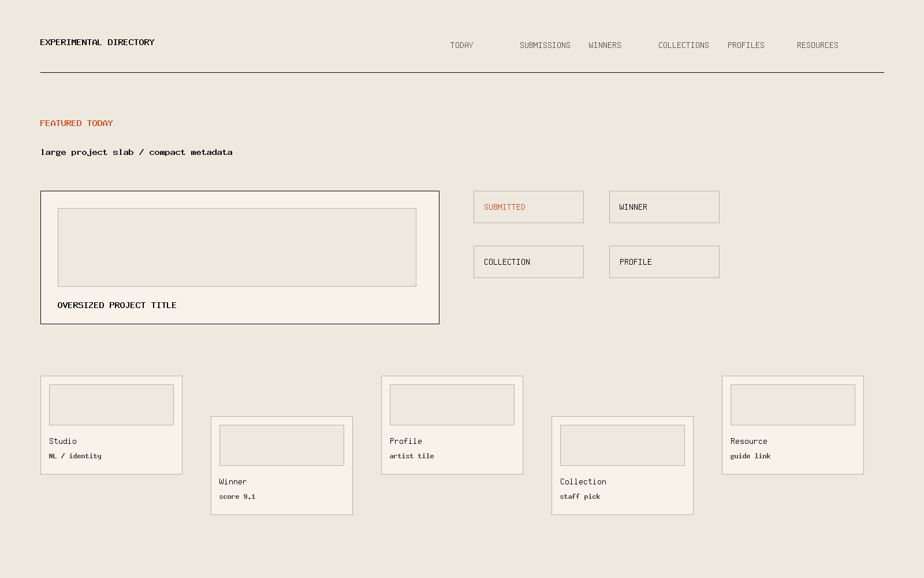Click the Featured Today heading
This screenshot has height=578, width=924.
(x=76, y=123)
